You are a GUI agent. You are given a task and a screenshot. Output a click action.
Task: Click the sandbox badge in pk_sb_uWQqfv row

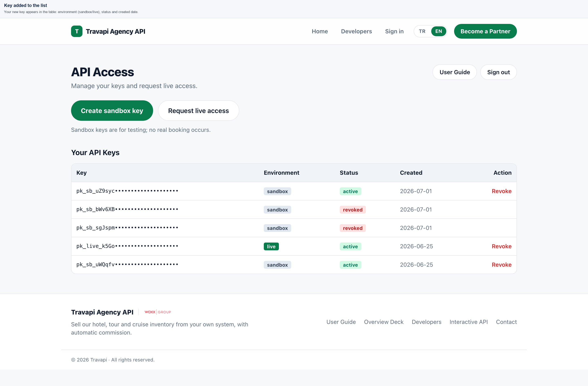pyautogui.click(x=277, y=265)
